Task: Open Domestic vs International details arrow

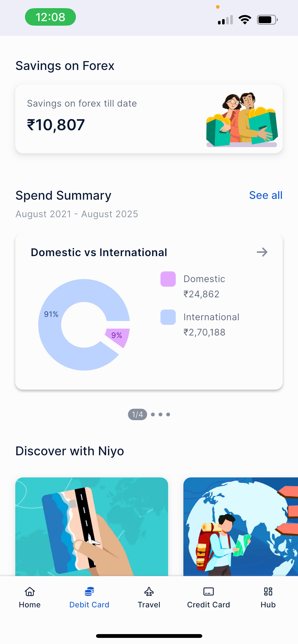Action: [262, 252]
